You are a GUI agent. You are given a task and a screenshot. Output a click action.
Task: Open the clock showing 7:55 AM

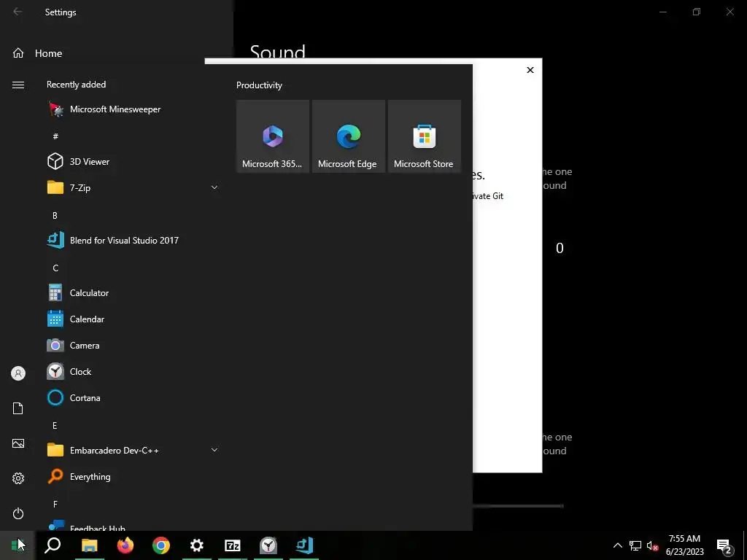(x=684, y=545)
